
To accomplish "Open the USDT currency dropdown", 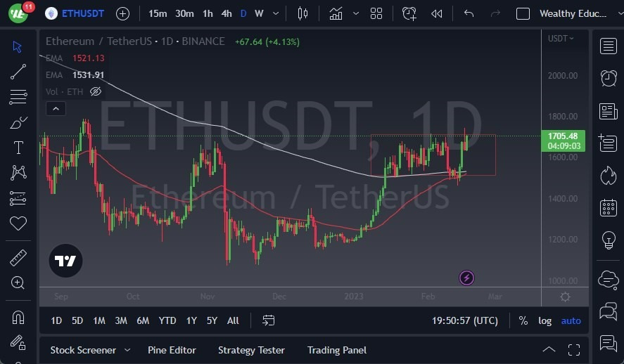I will click(x=560, y=39).
